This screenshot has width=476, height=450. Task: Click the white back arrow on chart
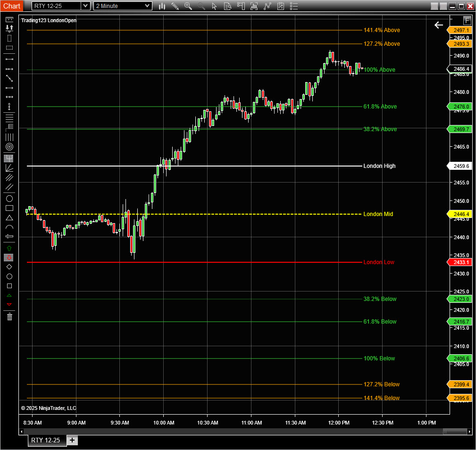(x=439, y=25)
